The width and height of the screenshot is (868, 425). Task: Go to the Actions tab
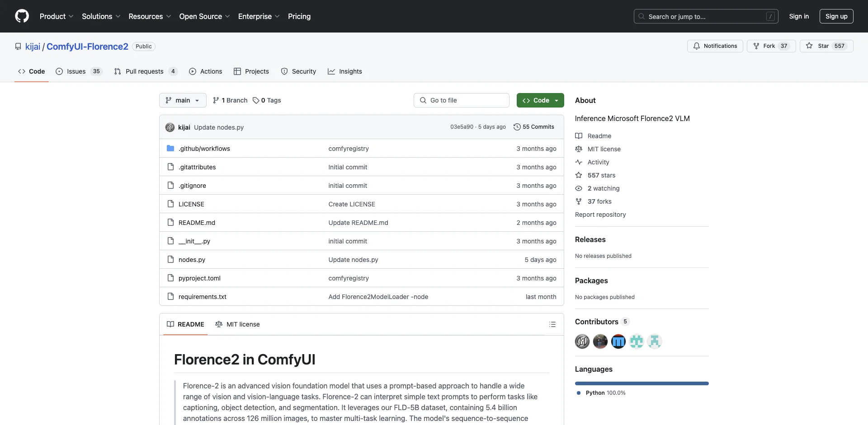(206, 71)
